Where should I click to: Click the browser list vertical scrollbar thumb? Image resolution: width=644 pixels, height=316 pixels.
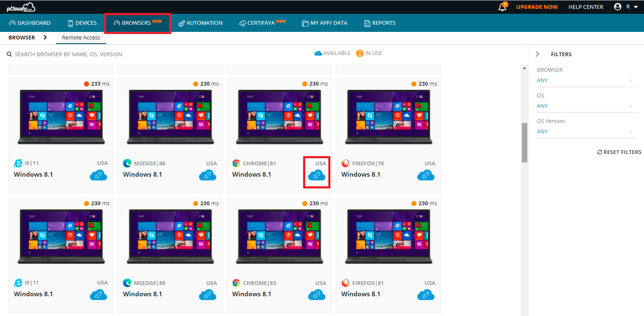tap(524, 143)
